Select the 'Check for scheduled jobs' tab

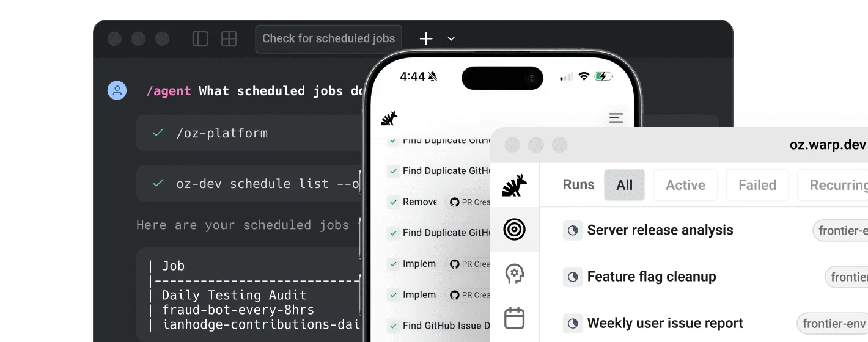tap(329, 38)
